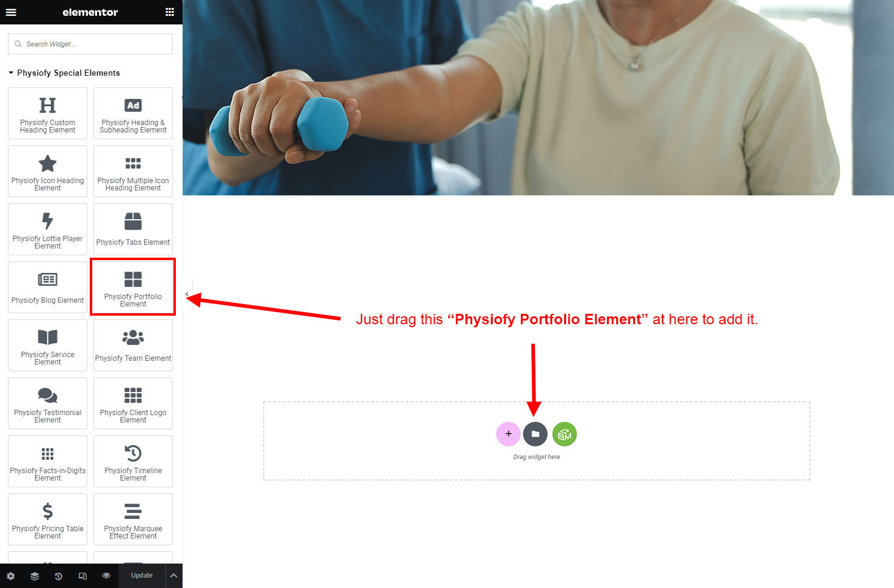This screenshot has width=894, height=588.
Task: Select the Physiofy Portfolio Element widget
Action: coord(133,287)
